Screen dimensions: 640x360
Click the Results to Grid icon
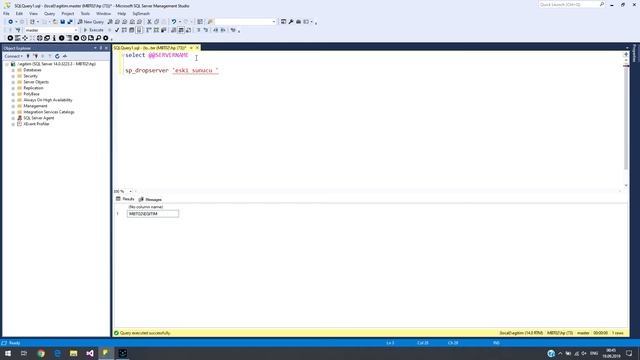tap(181, 30)
